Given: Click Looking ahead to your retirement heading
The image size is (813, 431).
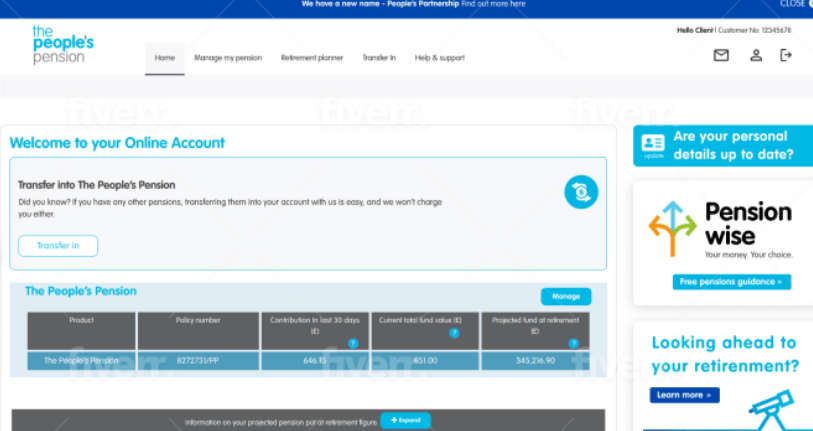Looking at the screenshot, I should point(725,354).
